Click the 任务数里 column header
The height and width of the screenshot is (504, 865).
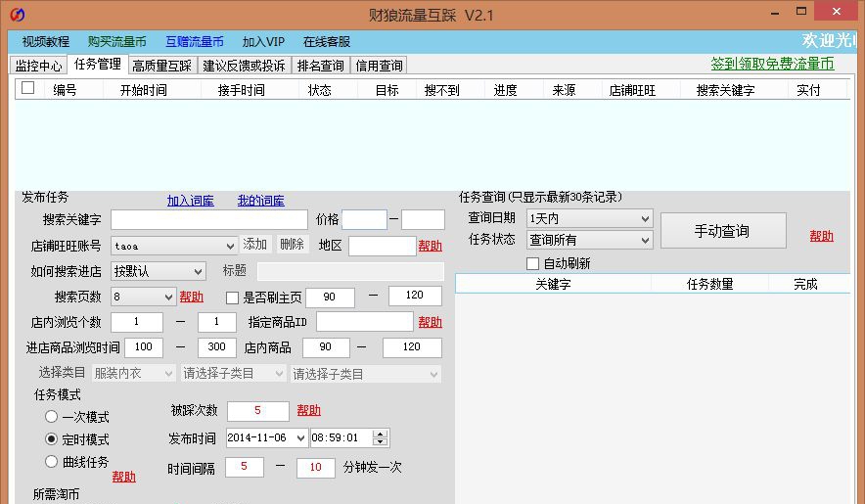pos(709,284)
